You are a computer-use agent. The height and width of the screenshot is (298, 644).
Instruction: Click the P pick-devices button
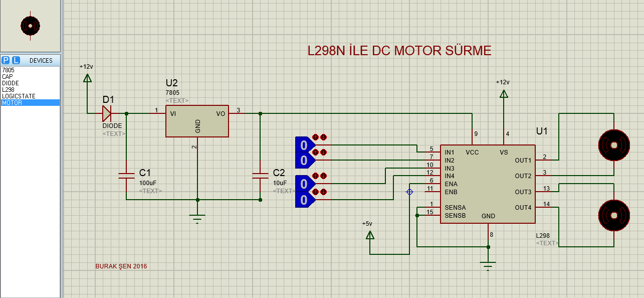pos(6,60)
